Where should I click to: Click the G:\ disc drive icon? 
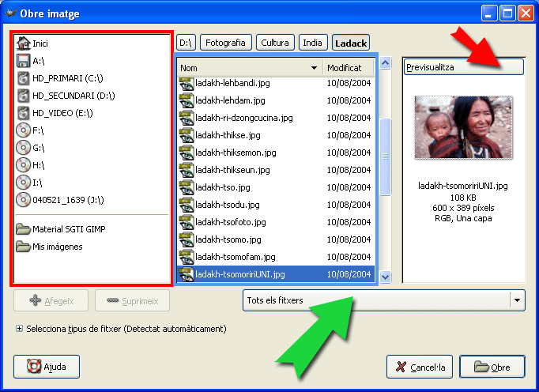[24, 148]
